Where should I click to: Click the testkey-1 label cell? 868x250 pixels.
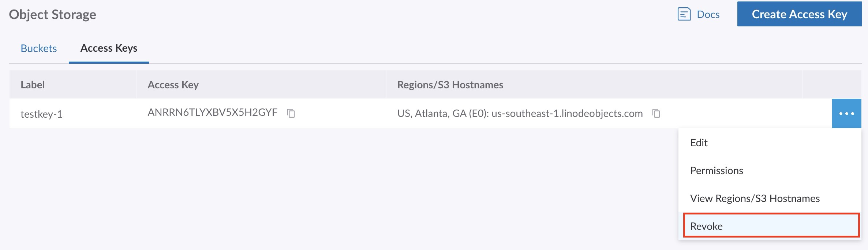click(41, 114)
